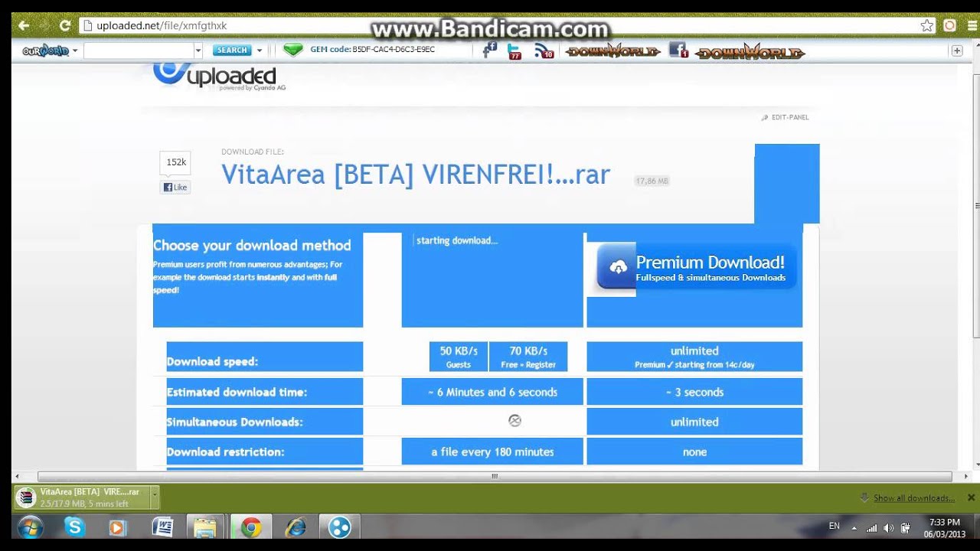This screenshot has height=551, width=980.
Task: Click the first DownWorld toolbar logo
Action: [x=612, y=51]
